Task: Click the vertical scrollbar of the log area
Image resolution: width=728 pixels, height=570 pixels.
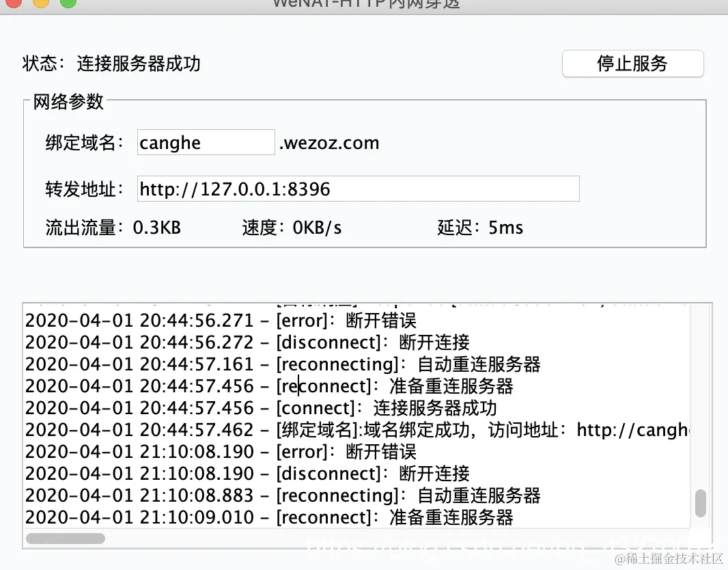Action: tap(701, 503)
